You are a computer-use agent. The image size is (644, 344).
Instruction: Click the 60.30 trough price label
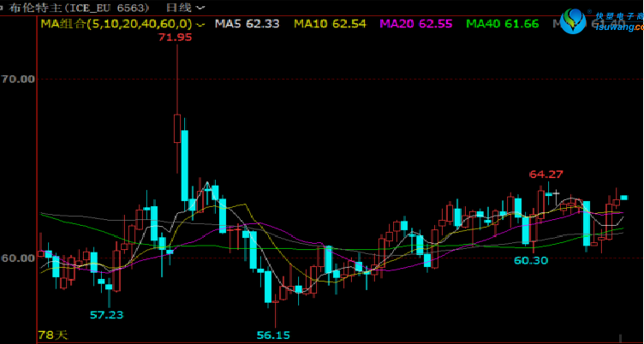tap(530, 260)
